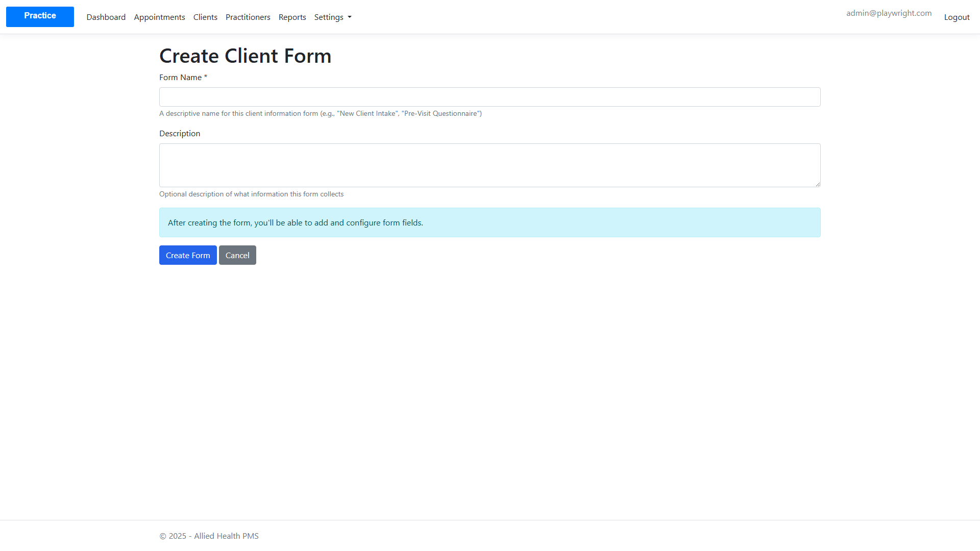Viewport: 980px width, 551px height.
Task: Focus the Form Name input field
Action: [490, 97]
